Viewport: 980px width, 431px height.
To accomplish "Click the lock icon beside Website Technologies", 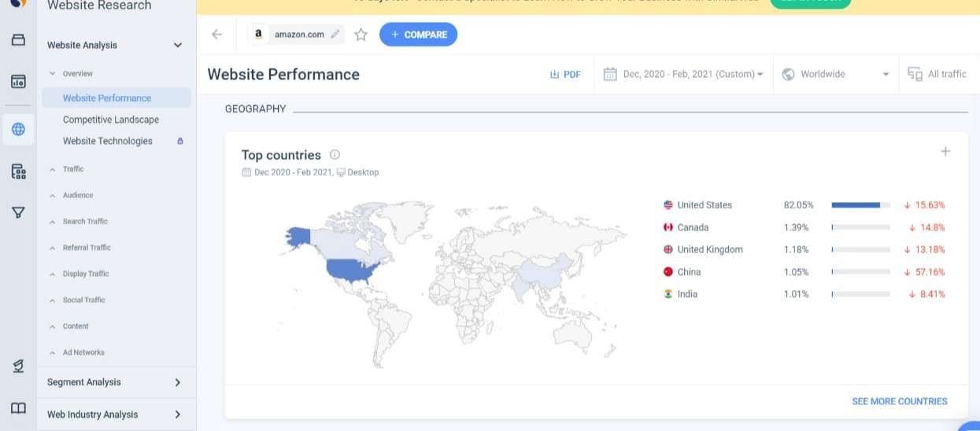I will pos(180,141).
